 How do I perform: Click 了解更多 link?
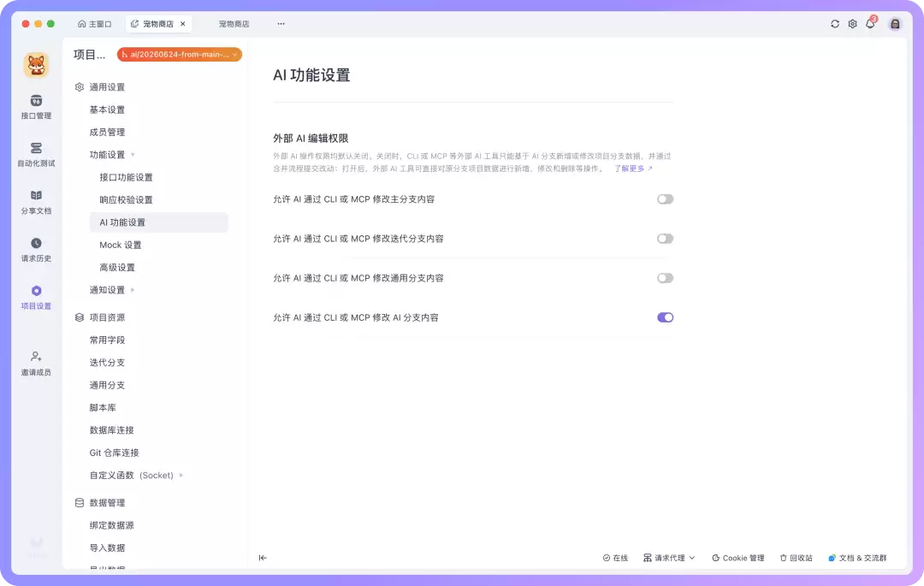[633, 169]
